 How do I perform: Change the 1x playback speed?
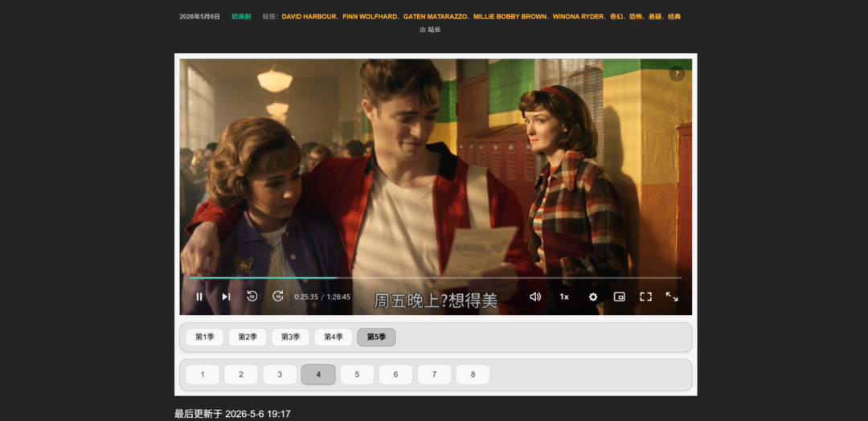coord(564,296)
